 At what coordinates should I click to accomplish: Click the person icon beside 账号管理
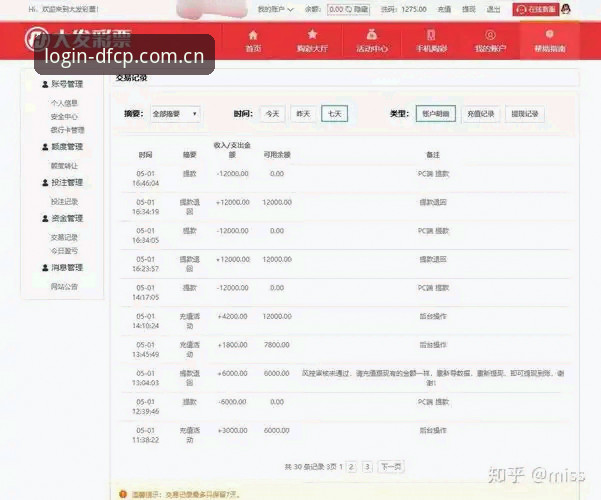(45, 84)
